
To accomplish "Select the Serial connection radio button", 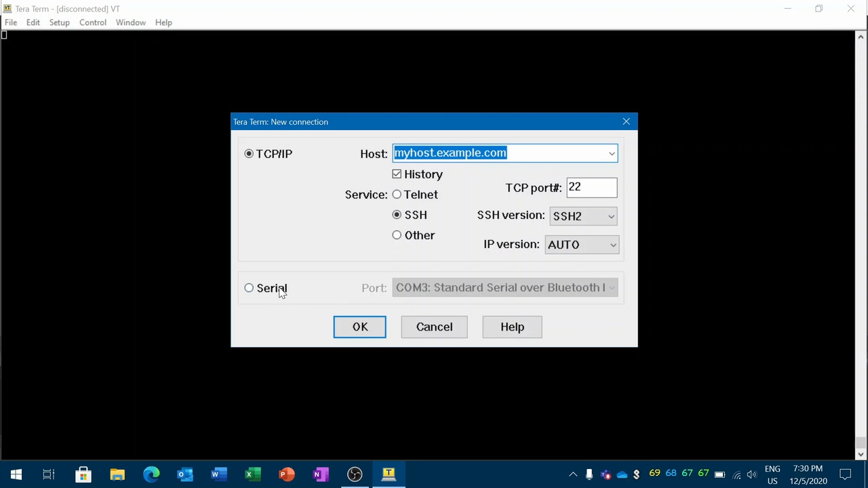I will pos(249,288).
